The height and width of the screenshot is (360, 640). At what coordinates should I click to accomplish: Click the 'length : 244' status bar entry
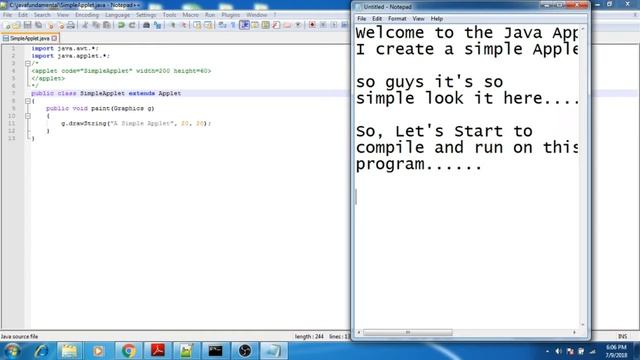[x=309, y=336]
